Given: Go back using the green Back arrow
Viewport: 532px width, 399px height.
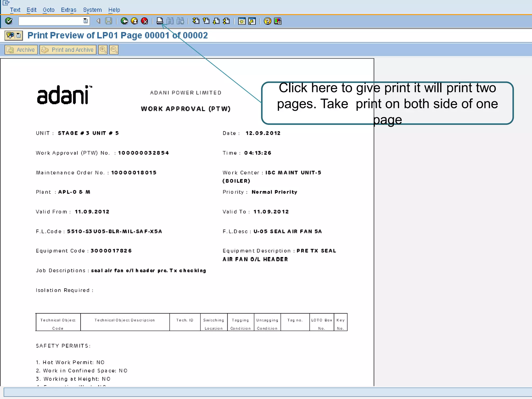Looking at the screenshot, I should point(124,21).
